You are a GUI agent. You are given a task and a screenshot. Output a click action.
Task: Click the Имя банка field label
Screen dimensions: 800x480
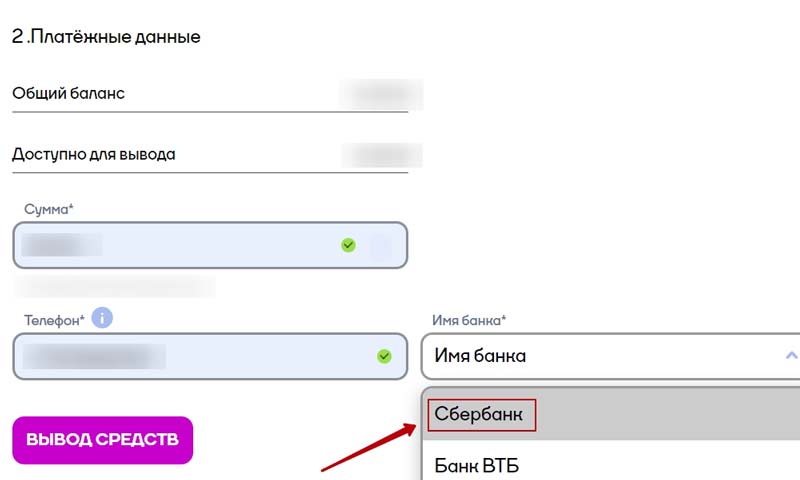click(x=469, y=320)
